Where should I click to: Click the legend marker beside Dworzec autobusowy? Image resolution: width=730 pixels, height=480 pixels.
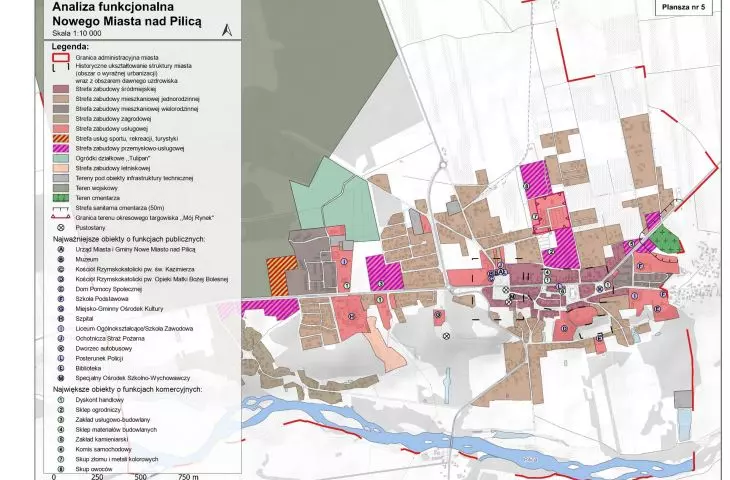click(61, 348)
